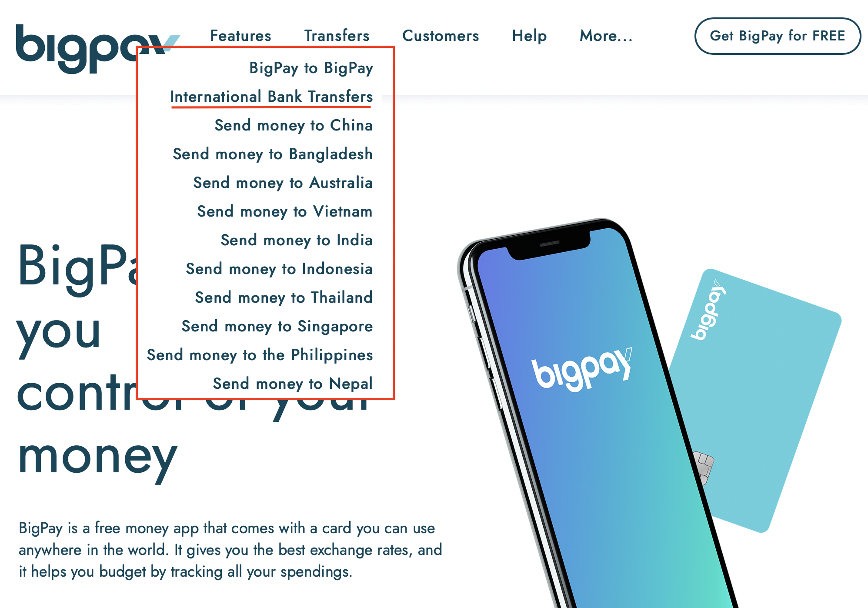This screenshot has height=608, width=868.
Task: Choose Send money to Bangladesh
Action: point(273,154)
